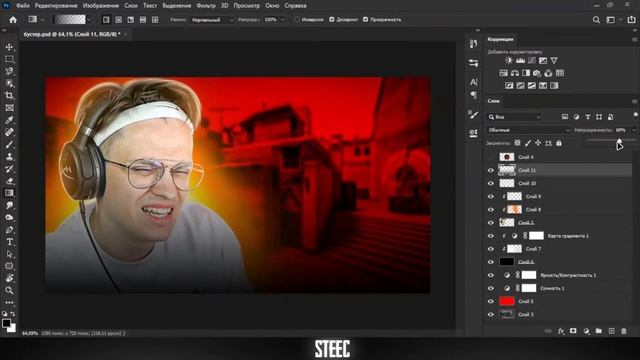Select the Clone Stamp tool
Viewport: 640px width, 360px height.
point(9,156)
